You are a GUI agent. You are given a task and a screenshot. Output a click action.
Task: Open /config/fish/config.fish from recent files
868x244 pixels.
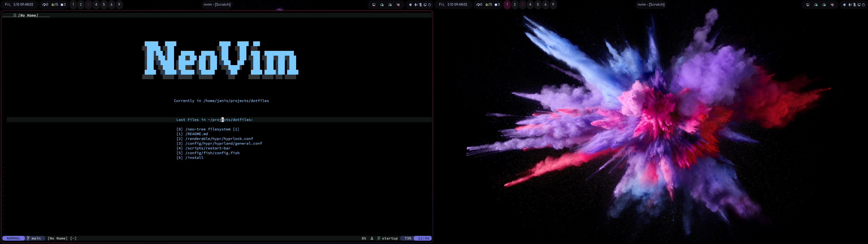pyautogui.click(x=212, y=153)
